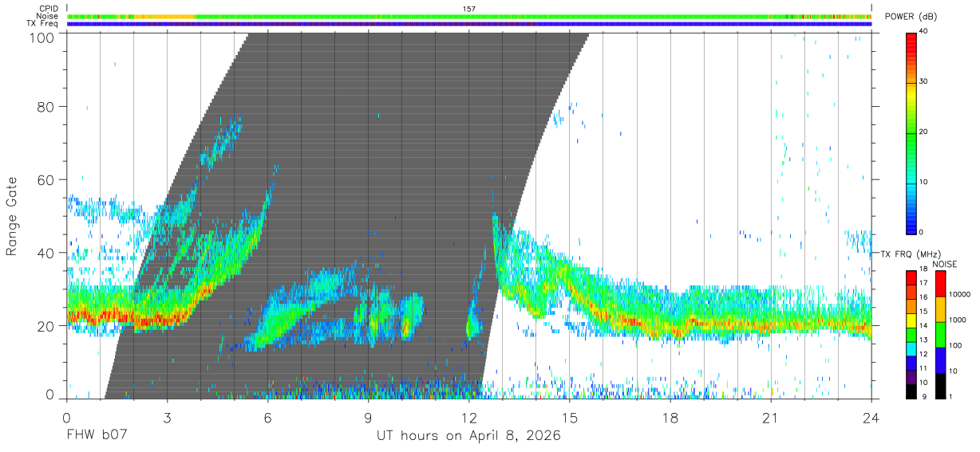The image size is (980, 452).
Task: Click the 'Range Gate' axis title
Action: [x=12, y=216]
